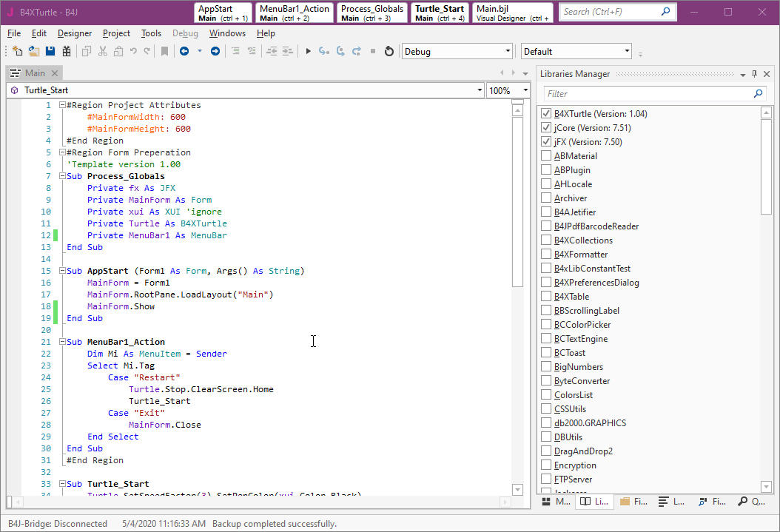Expand the 100% zoom level dropdown
This screenshot has height=532, width=780.
[x=525, y=90]
